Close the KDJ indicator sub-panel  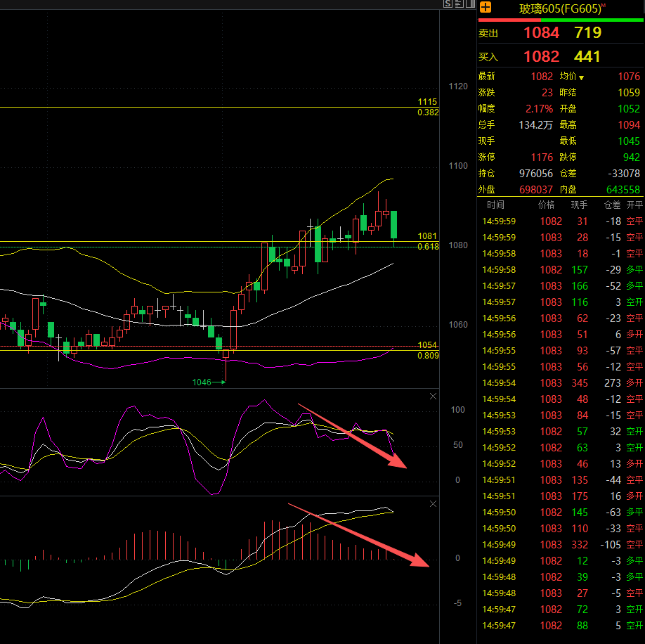(433, 397)
